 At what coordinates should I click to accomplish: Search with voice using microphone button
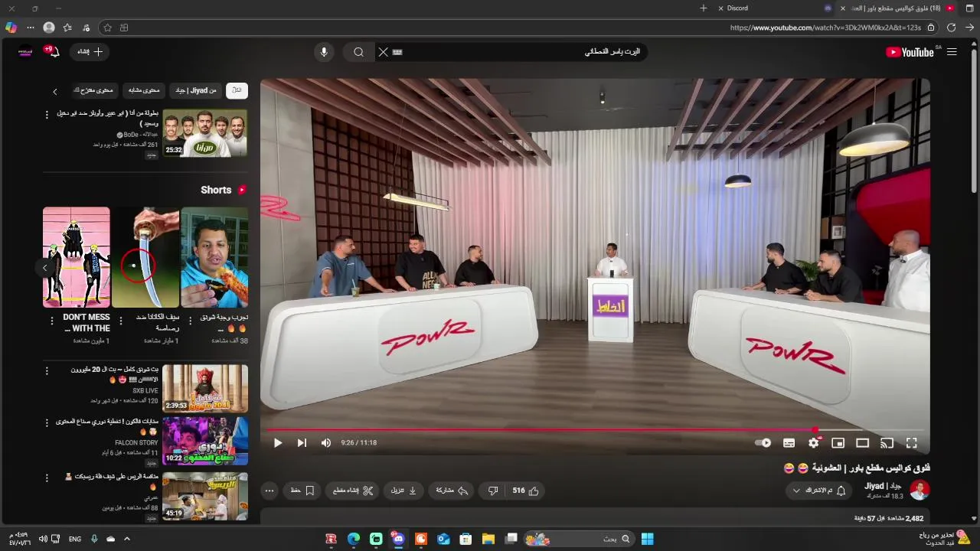click(x=324, y=52)
